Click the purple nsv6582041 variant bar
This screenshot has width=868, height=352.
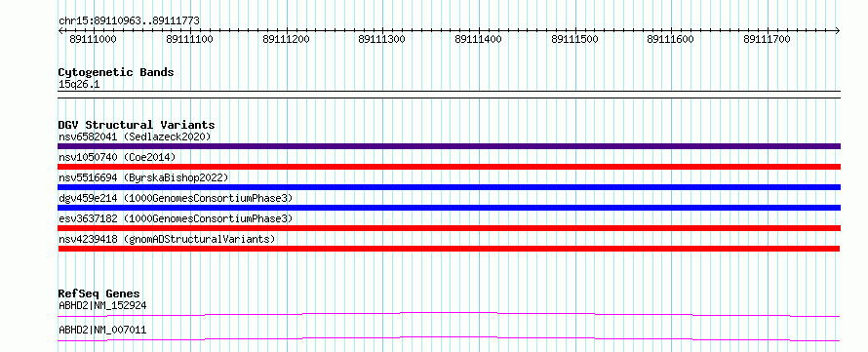click(x=449, y=146)
